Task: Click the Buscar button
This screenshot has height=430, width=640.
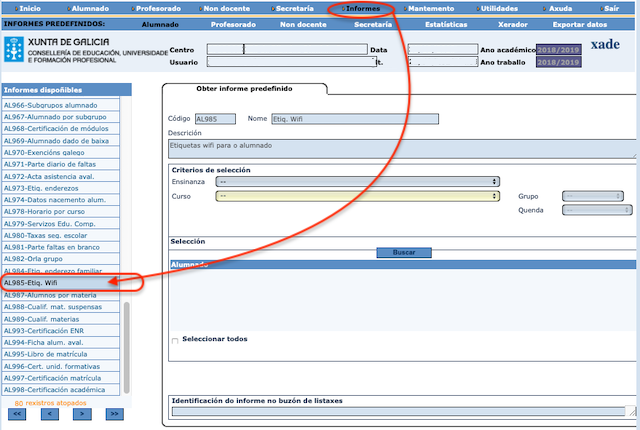Action: point(404,253)
